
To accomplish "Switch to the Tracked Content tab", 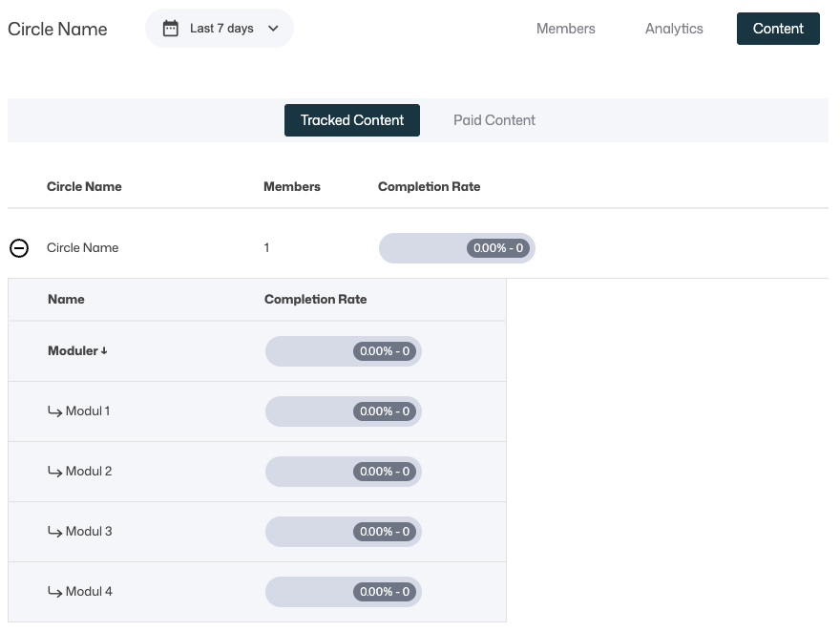I will 352,120.
